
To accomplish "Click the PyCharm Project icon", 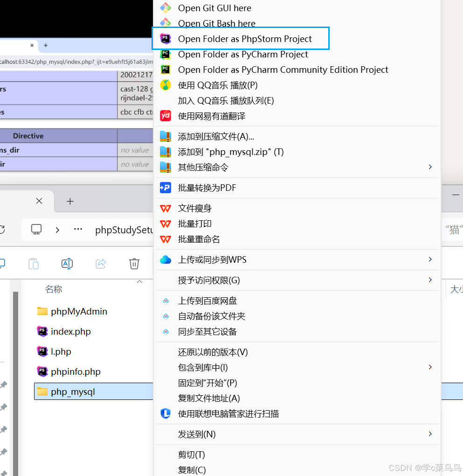I will point(166,54).
